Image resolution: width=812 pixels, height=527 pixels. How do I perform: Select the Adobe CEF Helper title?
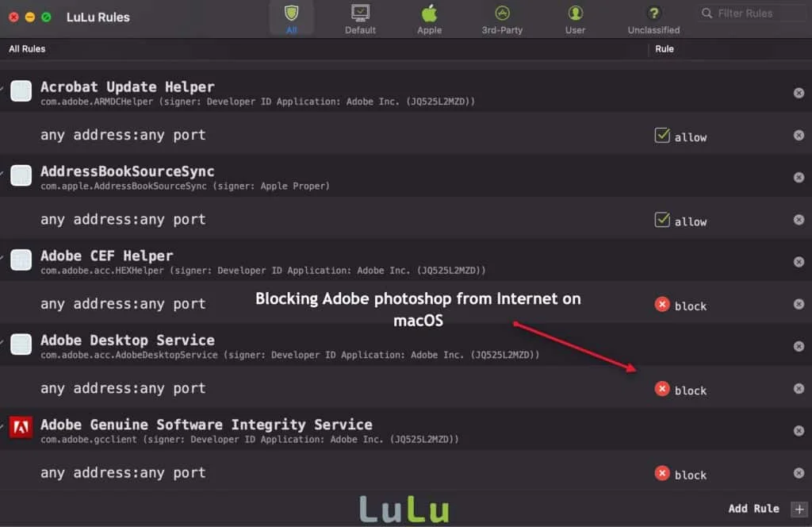click(x=107, y=256)
